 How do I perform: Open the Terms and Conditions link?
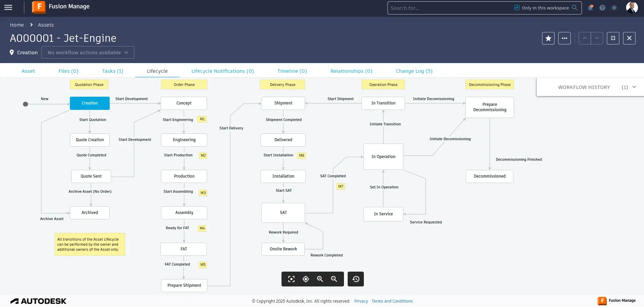click(392, 301)
